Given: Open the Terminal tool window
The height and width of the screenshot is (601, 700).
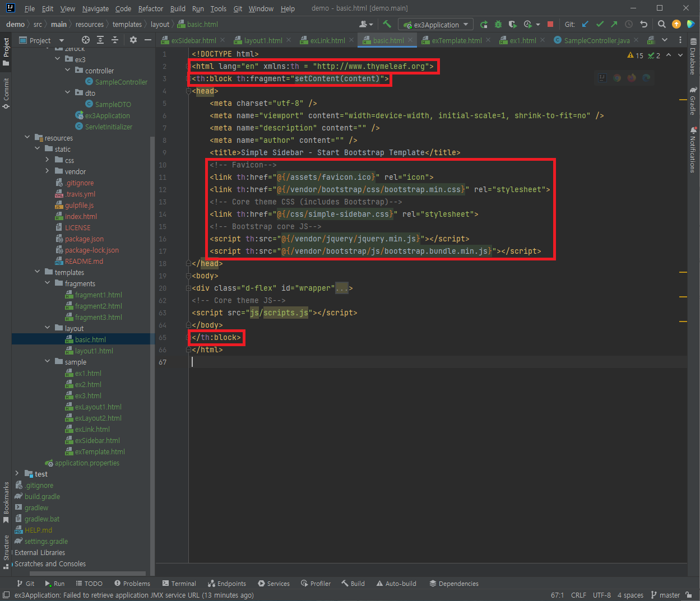Looking at the screenshot, I should [179, 583].
